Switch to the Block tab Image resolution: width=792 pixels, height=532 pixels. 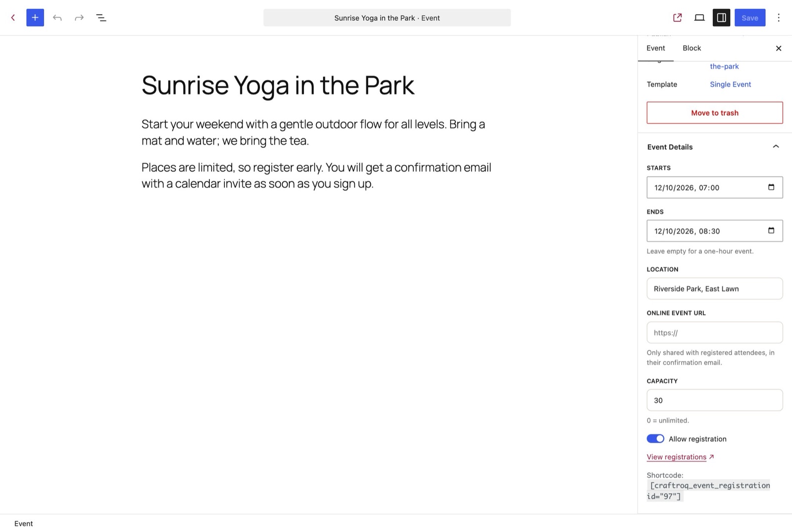click(x=692, y=48)
